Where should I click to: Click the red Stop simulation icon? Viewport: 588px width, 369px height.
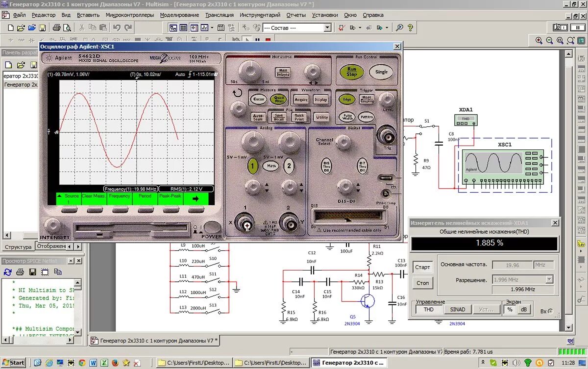point(268,41)
